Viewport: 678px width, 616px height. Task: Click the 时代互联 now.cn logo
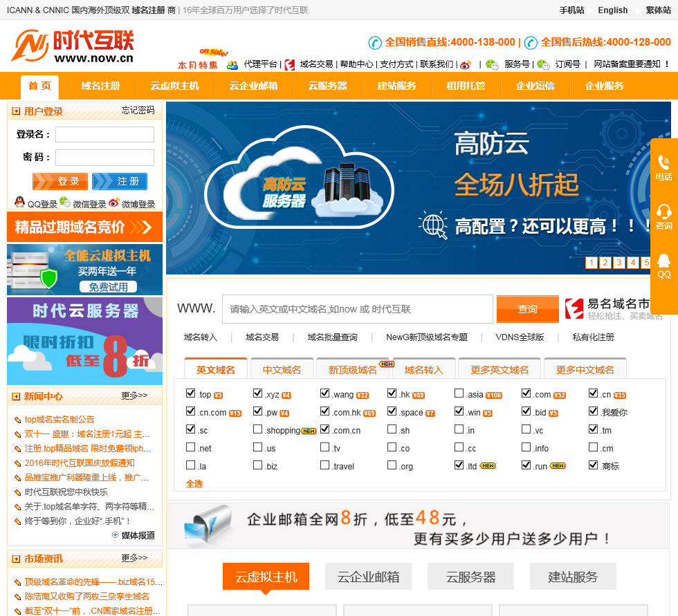[x=73, y=46]
